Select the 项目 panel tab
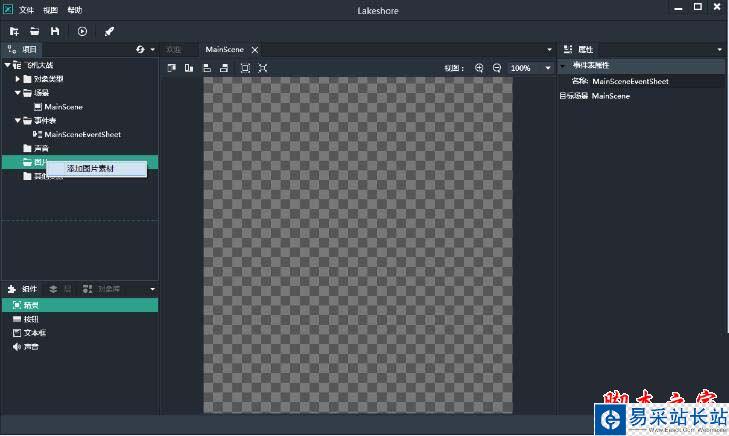 [22, 49]
